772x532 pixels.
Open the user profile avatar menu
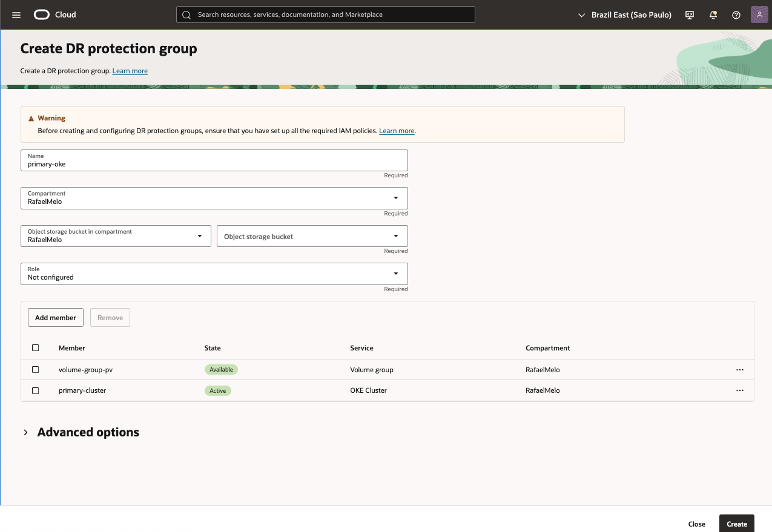coord(759,15)
